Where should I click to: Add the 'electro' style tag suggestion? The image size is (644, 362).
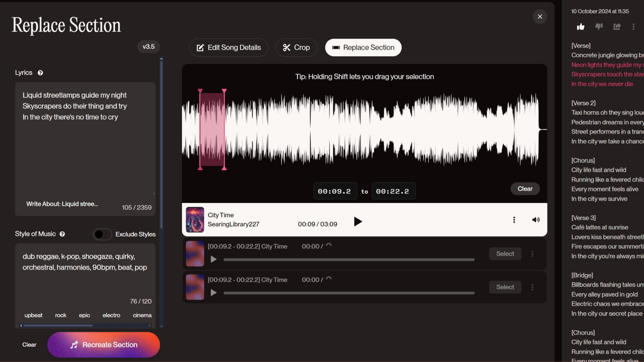tap(111, 315)
